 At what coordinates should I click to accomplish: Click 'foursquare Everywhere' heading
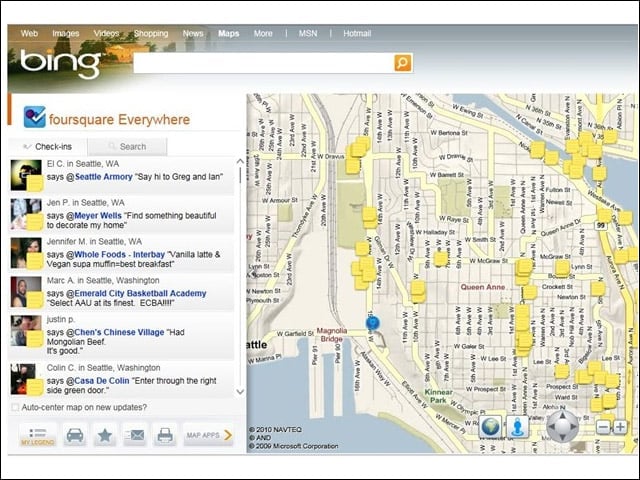(x=119, y=120)
